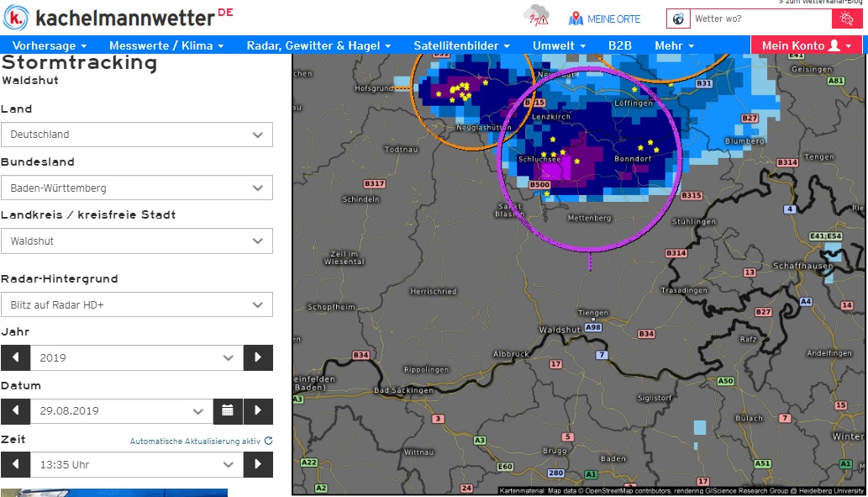Click the Wetter wo? search input
The height and width of the screenshot is (497, 868).
tap(760, 19)
